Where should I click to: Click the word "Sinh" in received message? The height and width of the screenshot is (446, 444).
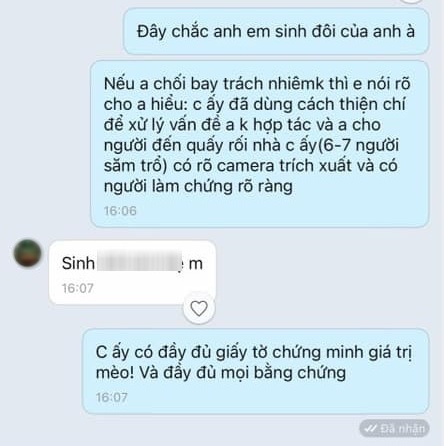point(78,263)
